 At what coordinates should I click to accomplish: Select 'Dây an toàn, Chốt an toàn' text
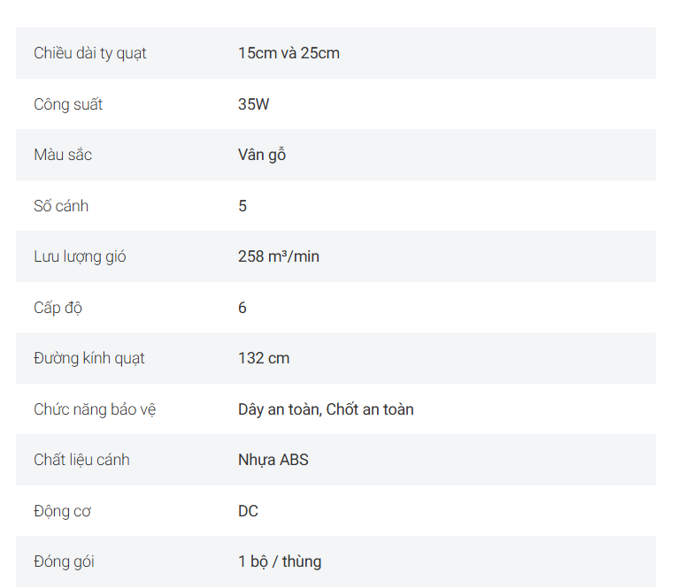click(326, 409)
